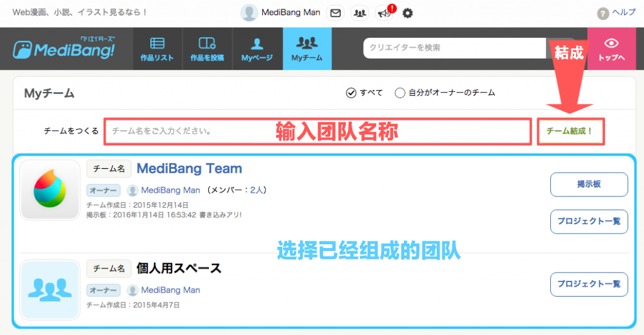Click オーナー badge in 個人用スペース row

(104, 290)
